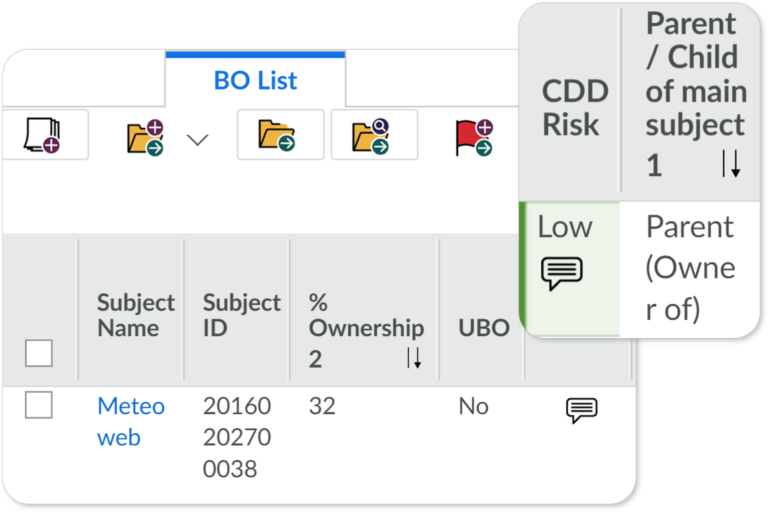Screen dimensions: 768x512
Task: Click the folder icon with green arrow only
Action: [x=279, y=135]
